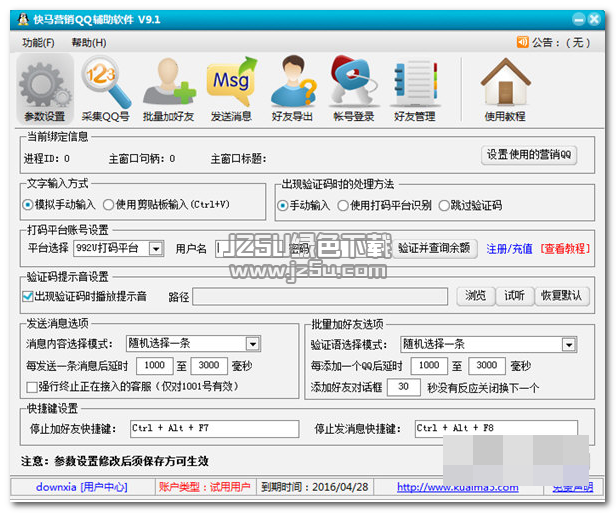Select the 批量加好友 icon

[169, 89]
